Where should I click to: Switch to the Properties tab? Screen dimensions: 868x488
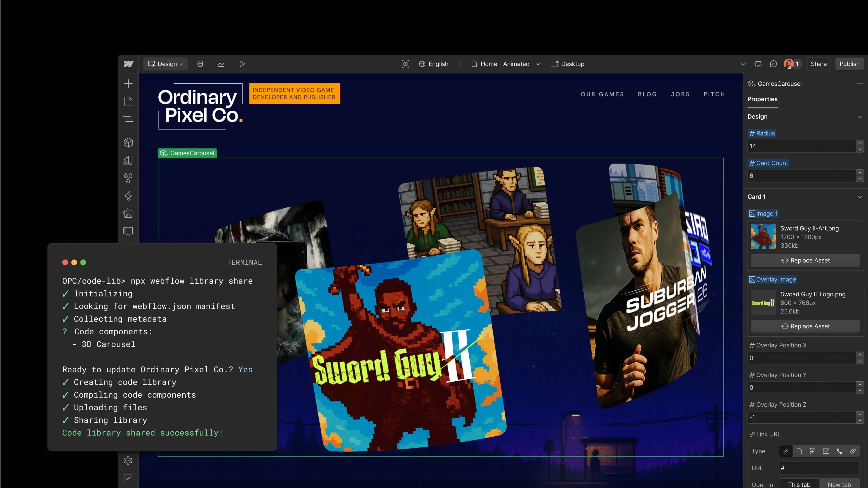pyautogui.click(x=762, y=99)
